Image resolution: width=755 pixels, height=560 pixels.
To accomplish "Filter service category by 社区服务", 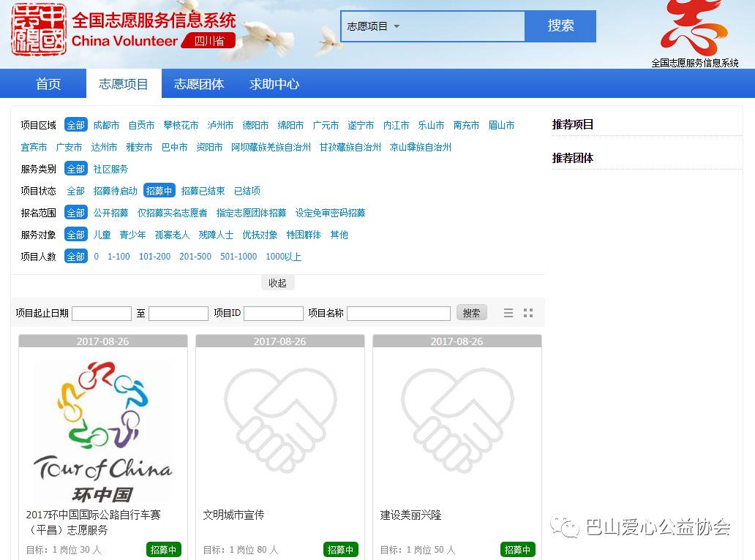I will pos(110,169).
